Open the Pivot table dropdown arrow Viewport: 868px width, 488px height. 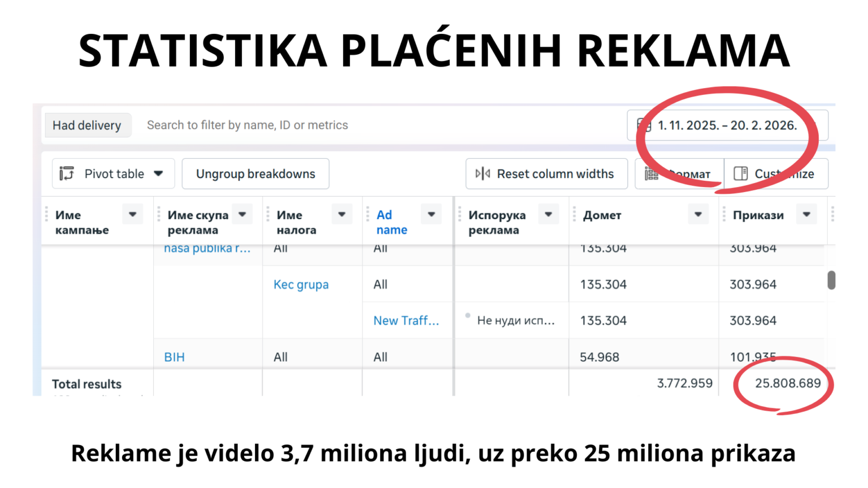coord(159,174)
